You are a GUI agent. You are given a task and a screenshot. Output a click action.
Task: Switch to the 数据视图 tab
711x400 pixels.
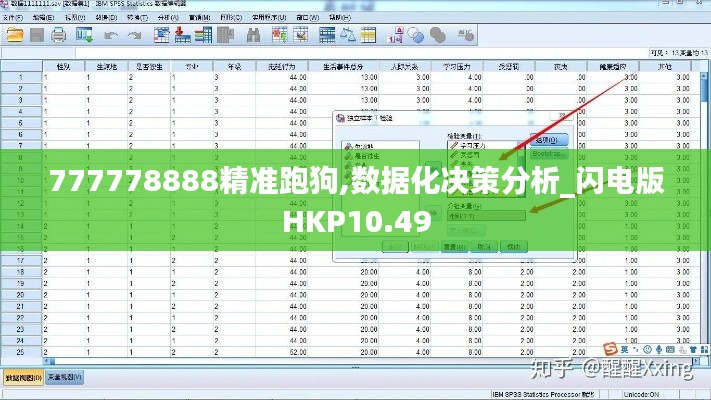(24, 377)
